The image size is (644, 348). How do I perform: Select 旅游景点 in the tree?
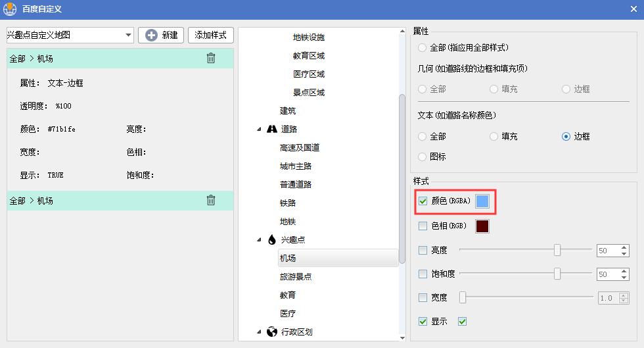pyautogui.click(x=295, y=276)
